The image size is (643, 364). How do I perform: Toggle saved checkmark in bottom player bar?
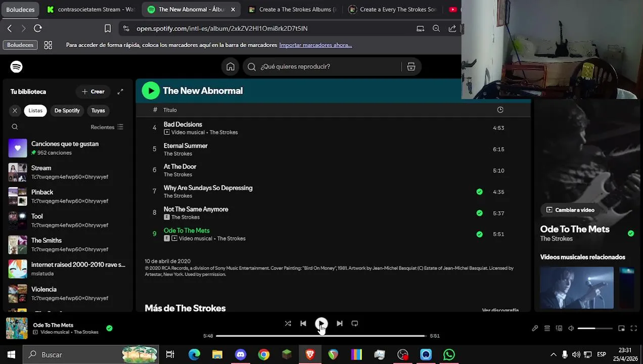[109, 328]
